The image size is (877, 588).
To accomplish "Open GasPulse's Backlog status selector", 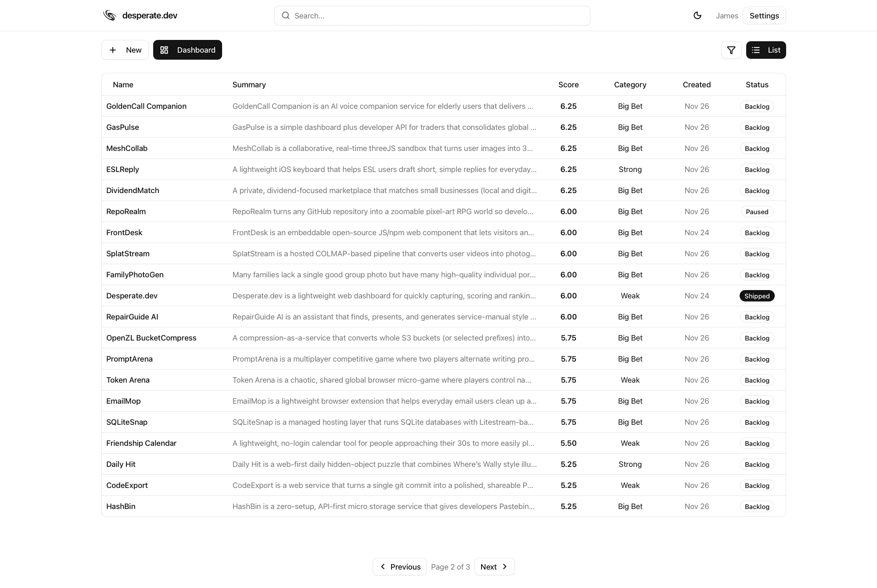I will point(757,127).
